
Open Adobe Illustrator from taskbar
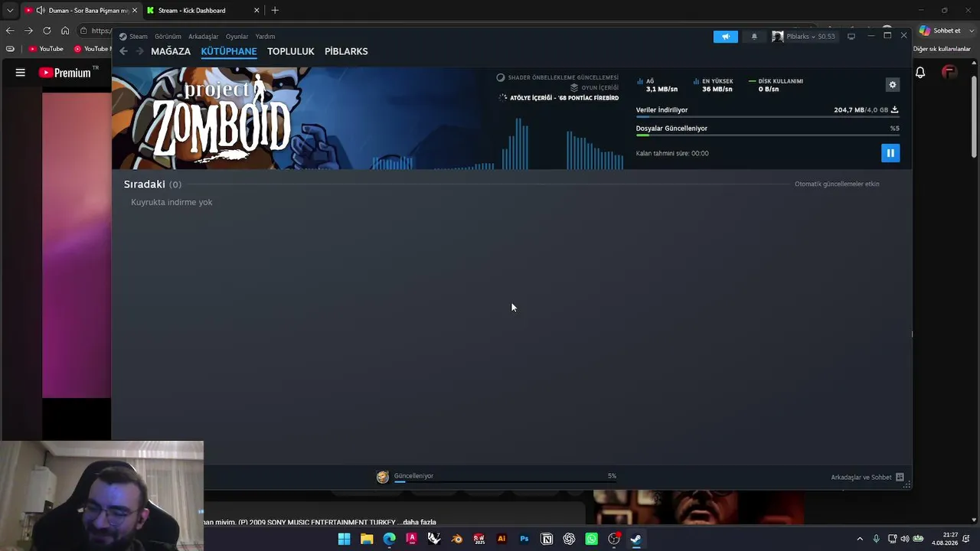(x=501, y=539)
